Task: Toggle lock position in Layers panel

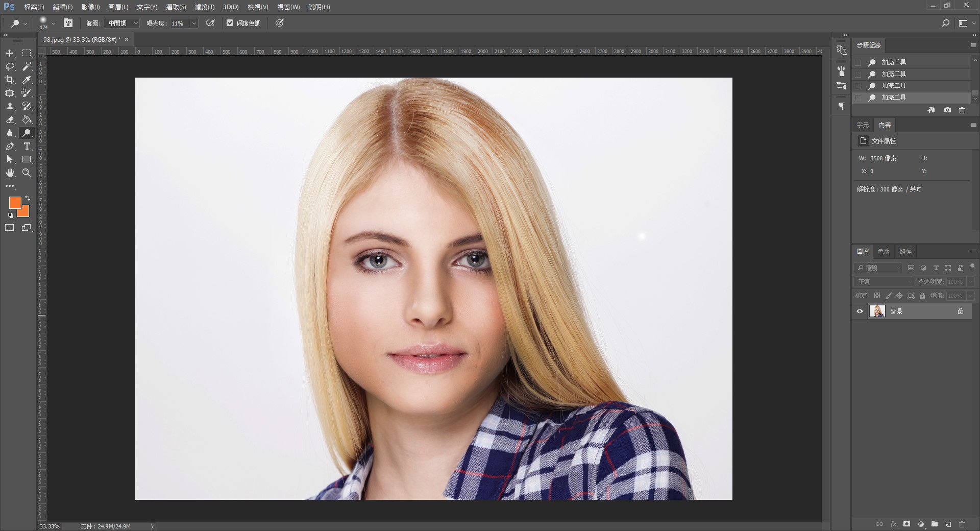Action: click(x=899, y=296)
